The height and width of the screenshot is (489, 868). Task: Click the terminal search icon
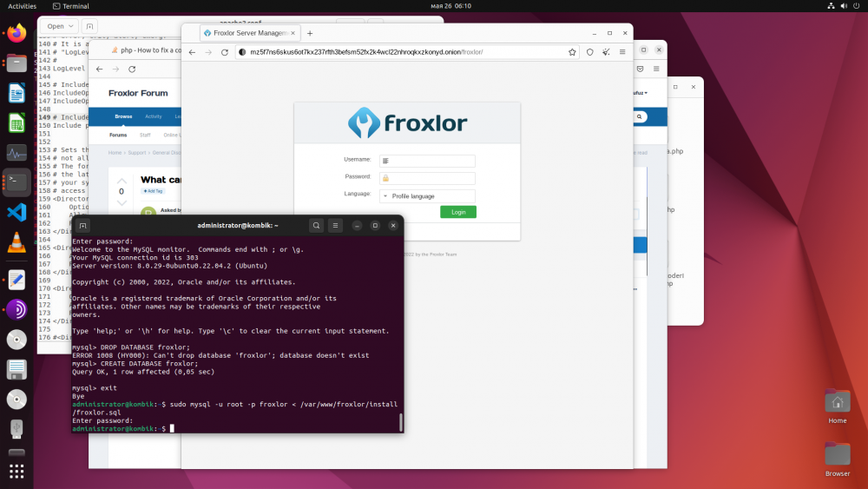(x=316, y=226)
